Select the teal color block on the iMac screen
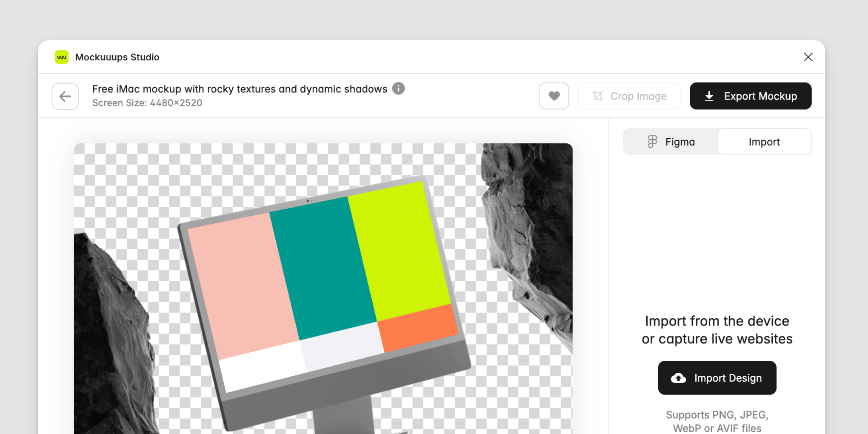Image resolution: width=868 pixels, height=434 pixels. point(323,264)
